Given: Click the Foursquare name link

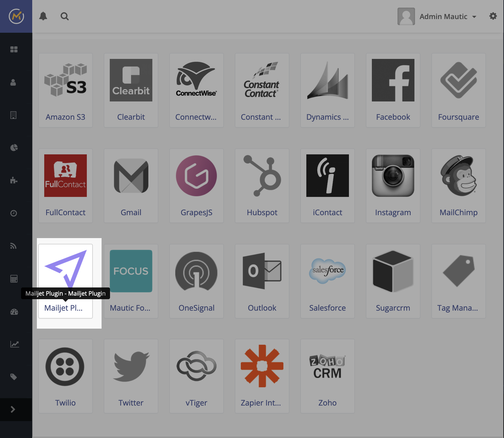Looking at the screenshot, I should (x=459, y=117).
